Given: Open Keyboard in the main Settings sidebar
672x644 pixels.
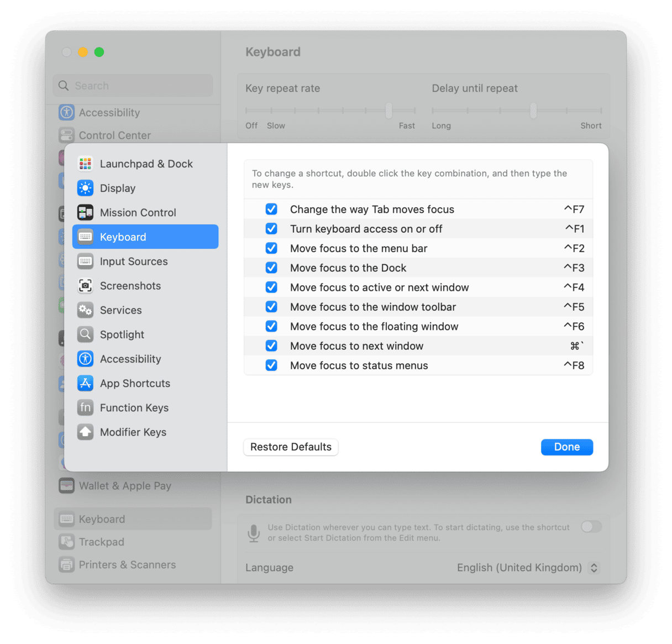Looking at the screenshot, I should click(133, 519).
